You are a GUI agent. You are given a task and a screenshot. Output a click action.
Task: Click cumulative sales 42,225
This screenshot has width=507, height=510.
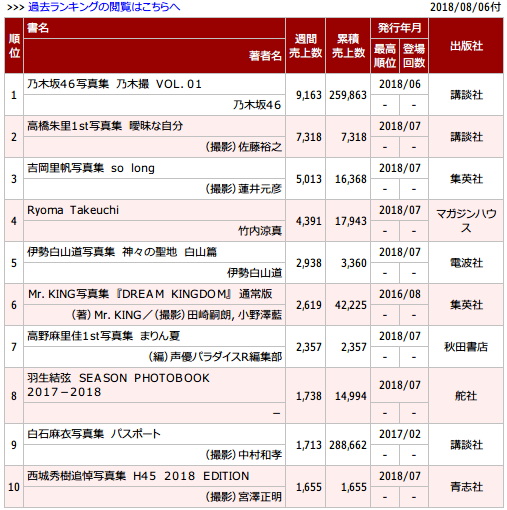[351, 305]
